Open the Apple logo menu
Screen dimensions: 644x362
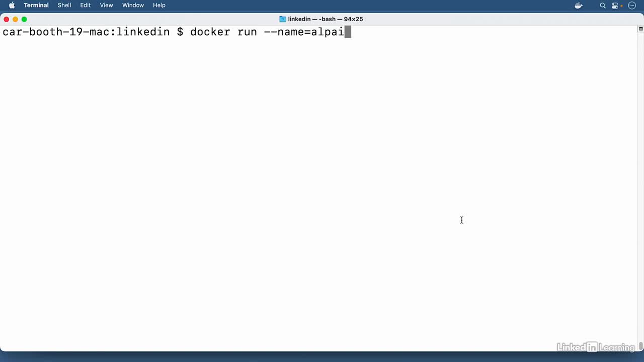[12, 6]
